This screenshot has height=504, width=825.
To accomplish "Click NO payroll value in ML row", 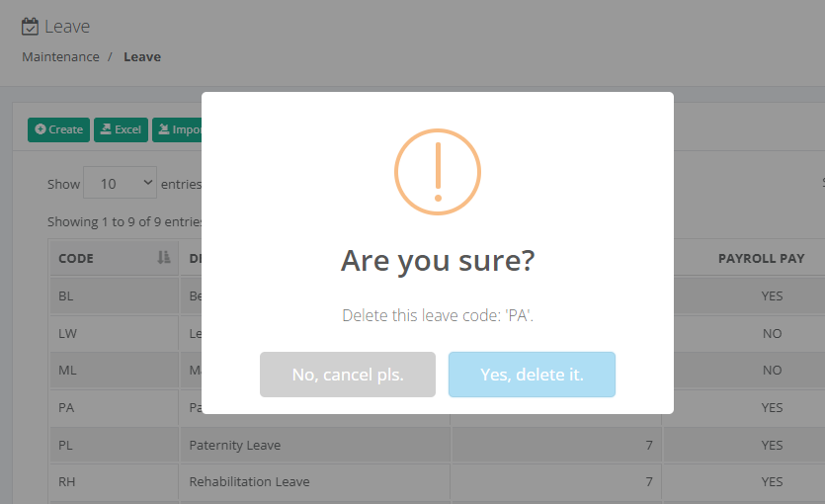I will pos(772,371).
